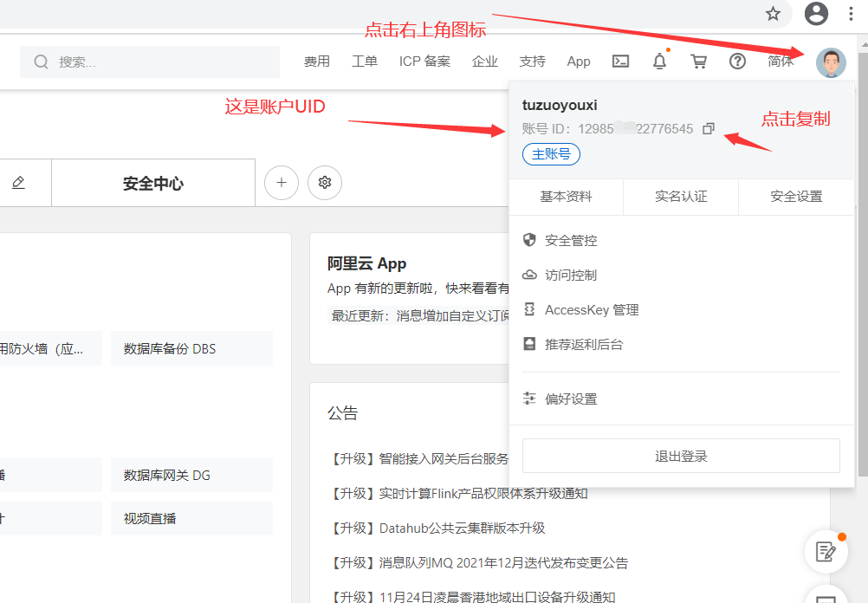Click the shield icon beside 安全管控
The image size is (868, 603).
[529, 240]
